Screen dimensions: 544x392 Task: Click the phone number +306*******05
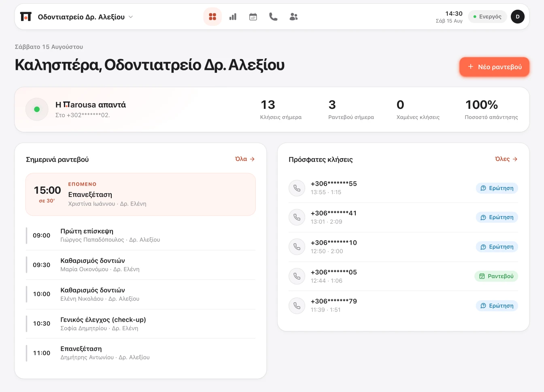[x=334, y=272]
